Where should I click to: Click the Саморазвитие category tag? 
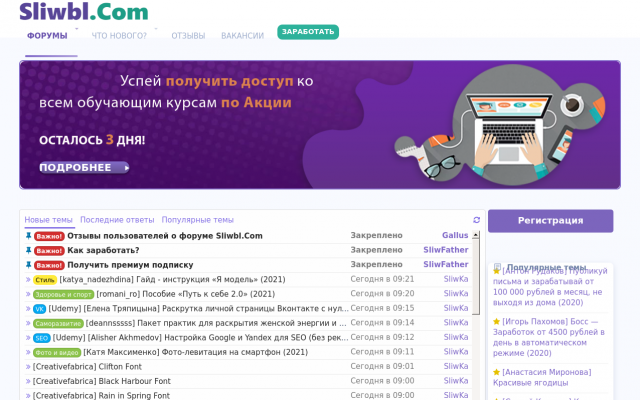point(58,324)
